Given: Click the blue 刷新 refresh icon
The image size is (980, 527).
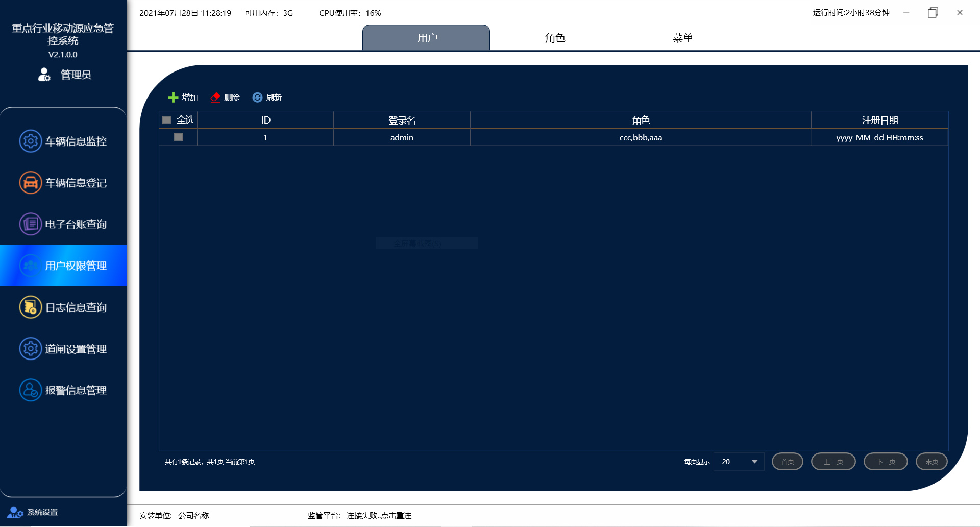Looking at the screenshot, I should [x=257, y=98].
